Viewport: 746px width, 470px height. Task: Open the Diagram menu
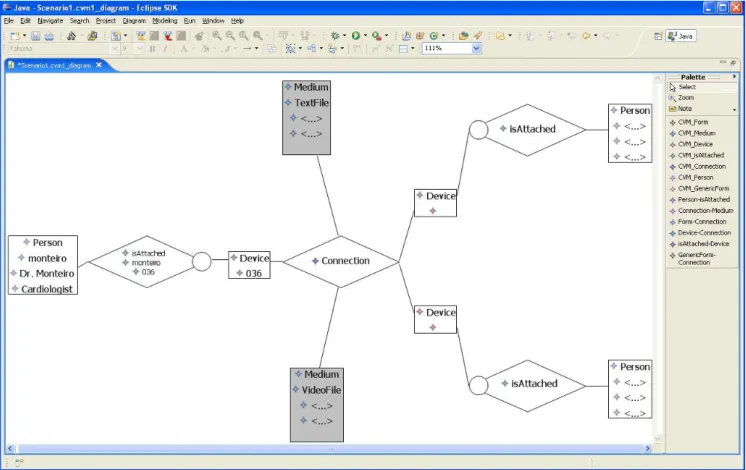[x=134, y=21]
